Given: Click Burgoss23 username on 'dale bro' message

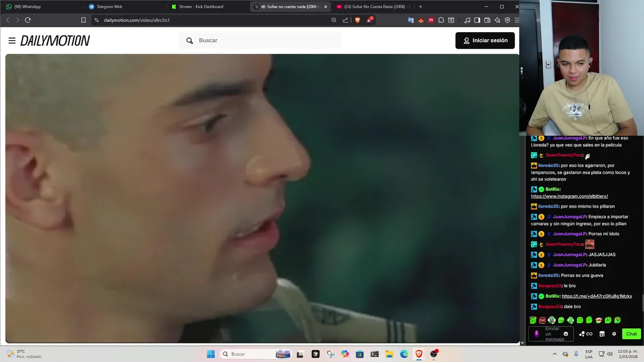Looking at the screenshot, I should 550,307.
